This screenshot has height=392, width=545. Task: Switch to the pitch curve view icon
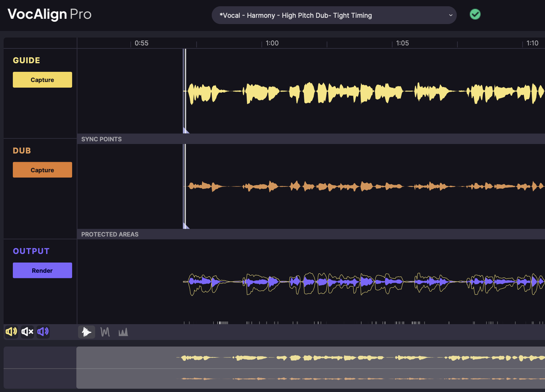click(105, 332)
